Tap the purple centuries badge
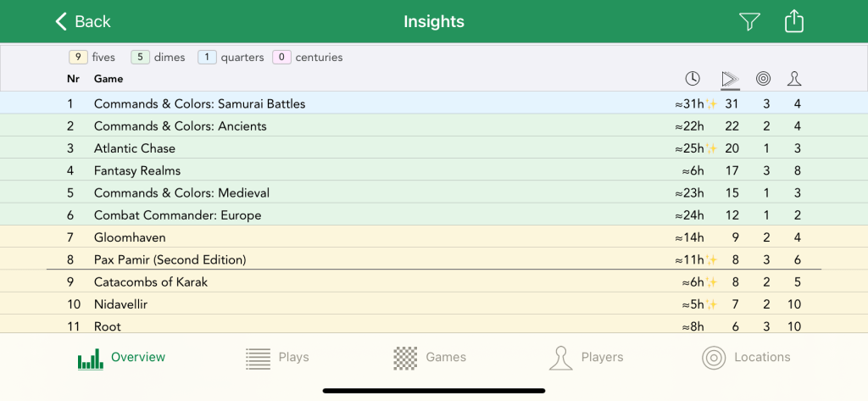868x401 pixels. (281, 58)
